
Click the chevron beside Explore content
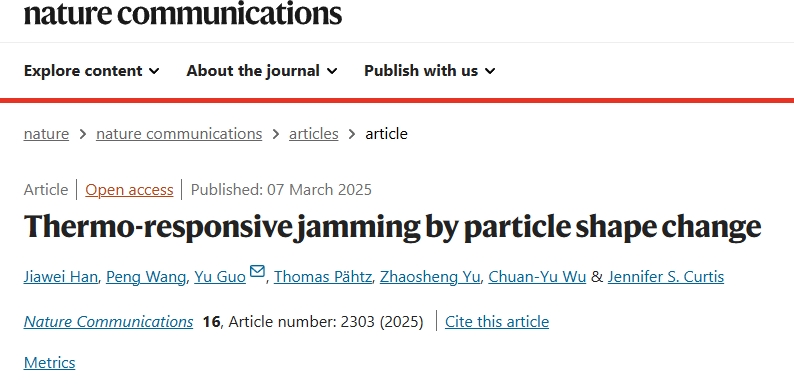(x=154, y=71)
